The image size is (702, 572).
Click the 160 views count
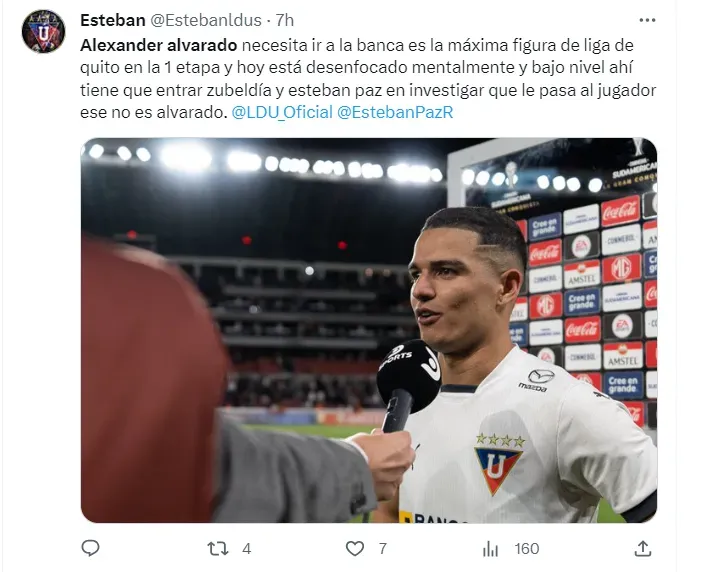[526, 549]
